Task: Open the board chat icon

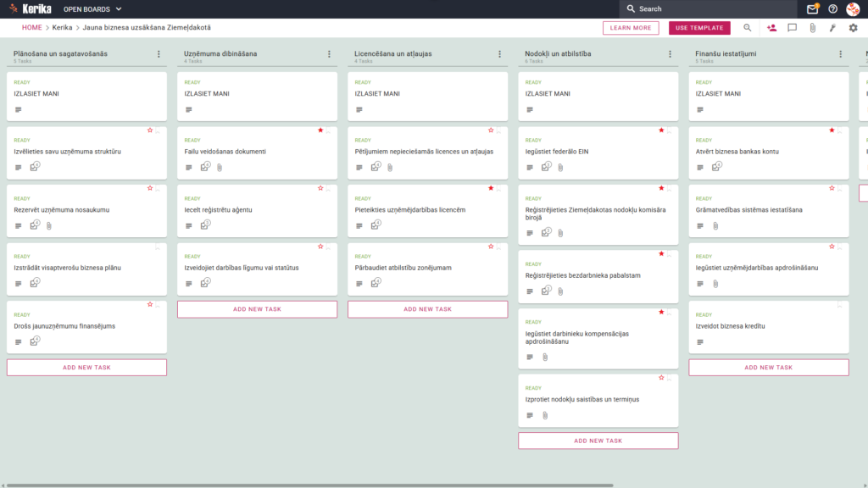Action: (793, 28)
